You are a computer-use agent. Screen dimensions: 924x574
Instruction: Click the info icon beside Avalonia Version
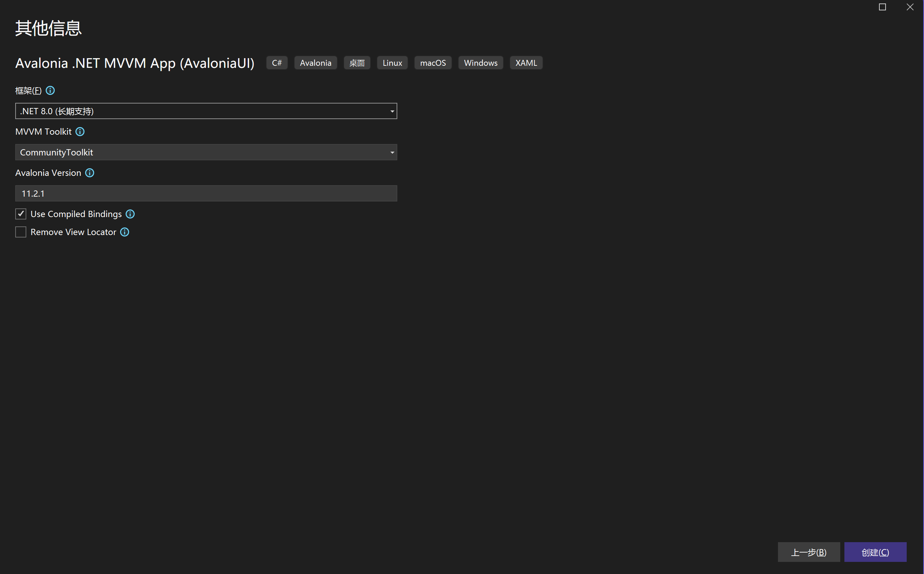click(x=90, y=173)
